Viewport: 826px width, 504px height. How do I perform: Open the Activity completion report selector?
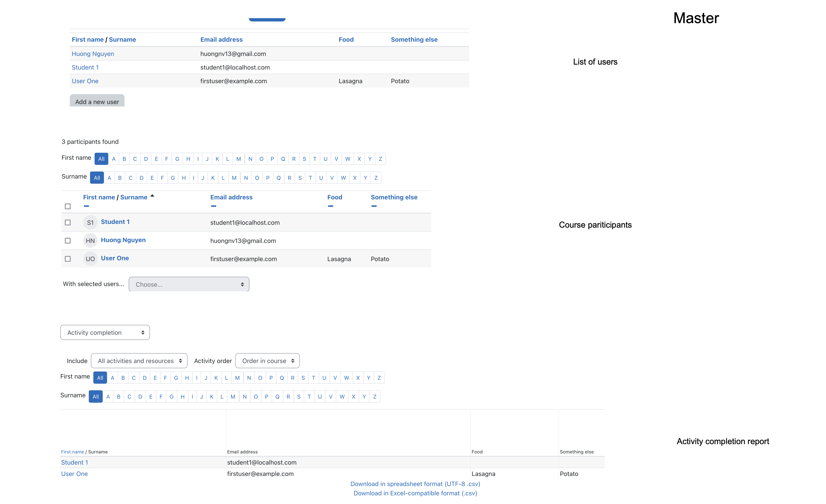pyautogui.click(x=105, y=332)
